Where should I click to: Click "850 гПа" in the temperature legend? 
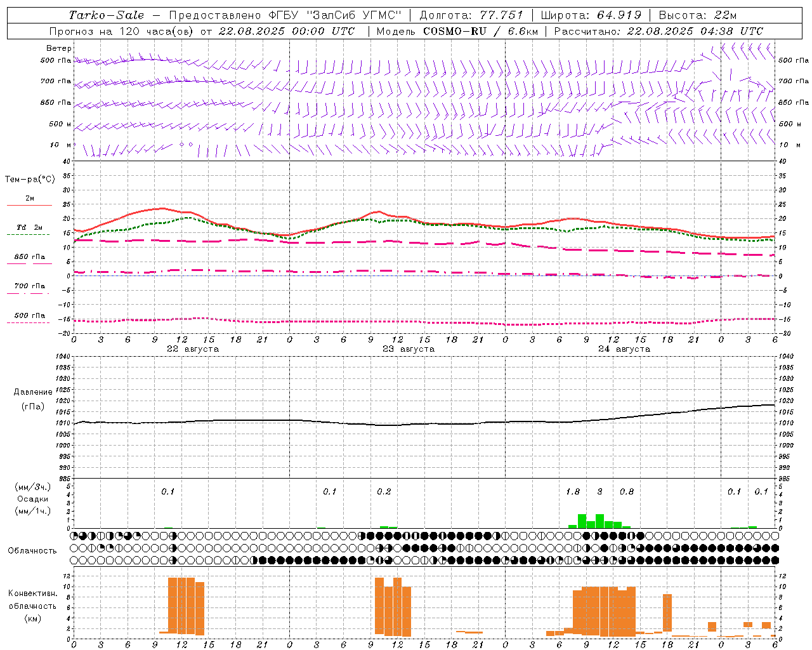tap(30, 256)
